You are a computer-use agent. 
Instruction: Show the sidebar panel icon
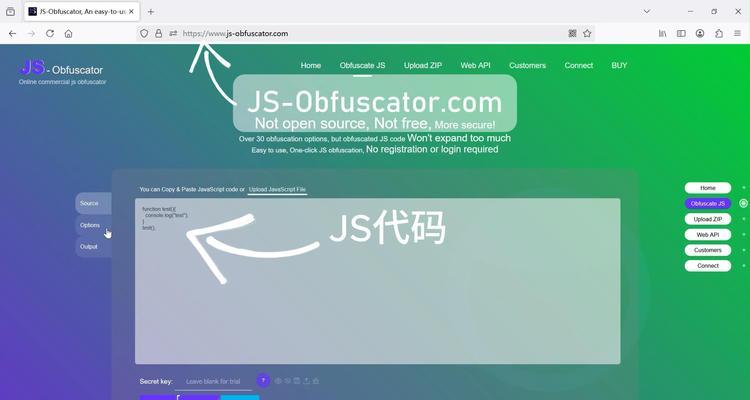pyautogui.click(x=681, y=33)
